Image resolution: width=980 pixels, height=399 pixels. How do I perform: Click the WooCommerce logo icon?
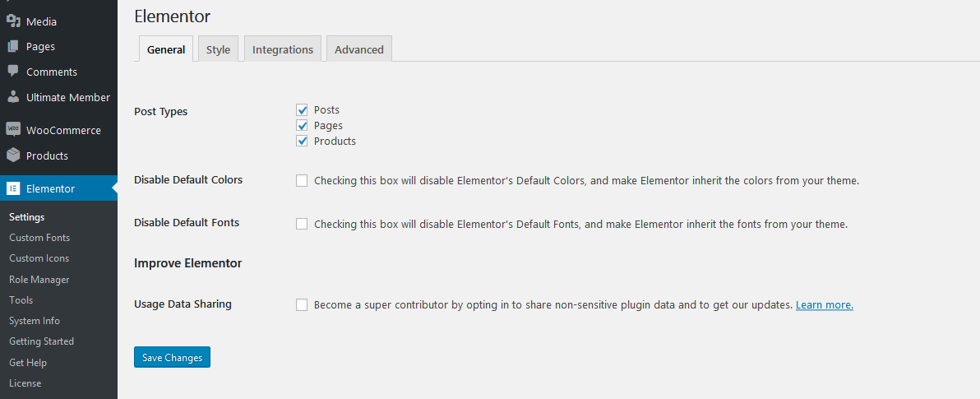(13, 130)
